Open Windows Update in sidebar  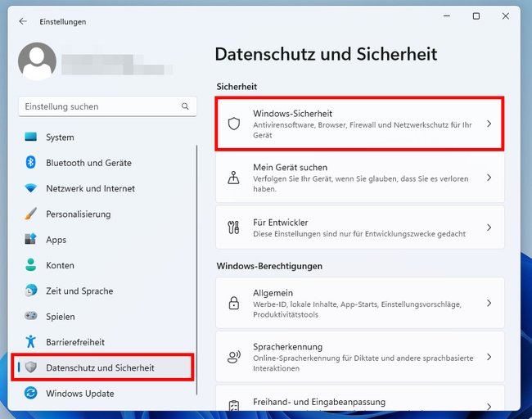pyautogui.click(x=103, y=394)
